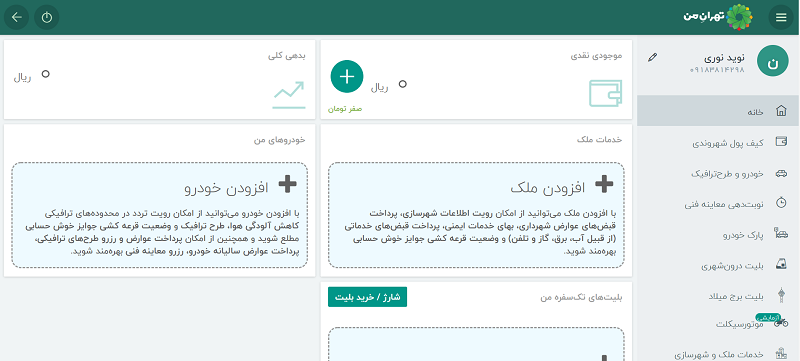Open موتورسیکلت menu item

click(x=717, y=324)
